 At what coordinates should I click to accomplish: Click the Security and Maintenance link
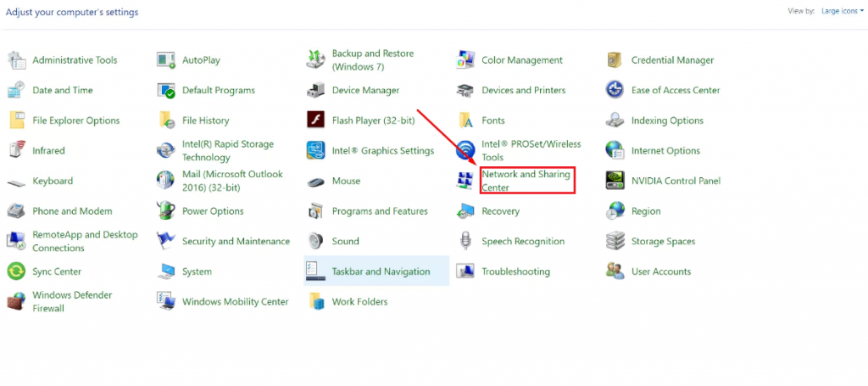point(236,242)
